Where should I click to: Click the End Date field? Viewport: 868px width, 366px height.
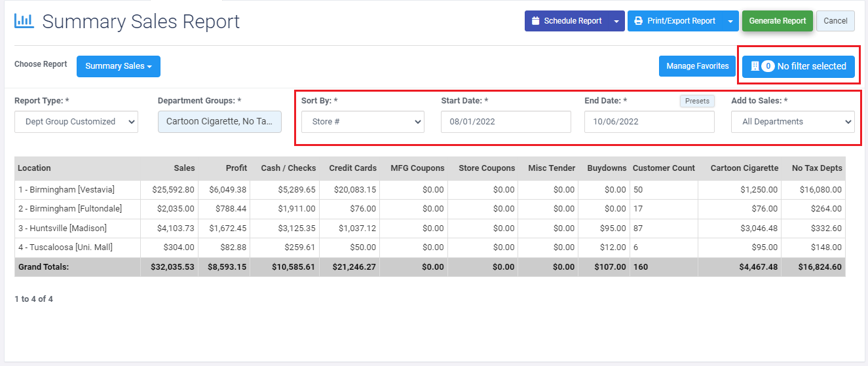tap(649, 122)
